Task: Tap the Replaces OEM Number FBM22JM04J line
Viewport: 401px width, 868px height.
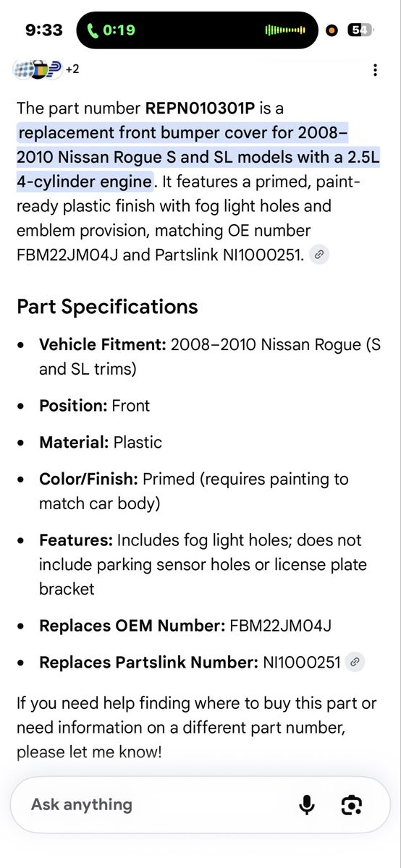Action: click(185, 625)
